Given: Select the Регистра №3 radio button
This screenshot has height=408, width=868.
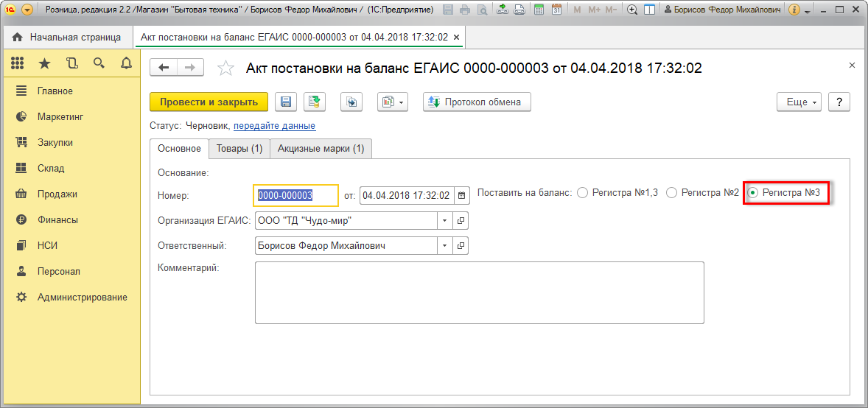Looking at the screenshot, I should coord(752,193).
